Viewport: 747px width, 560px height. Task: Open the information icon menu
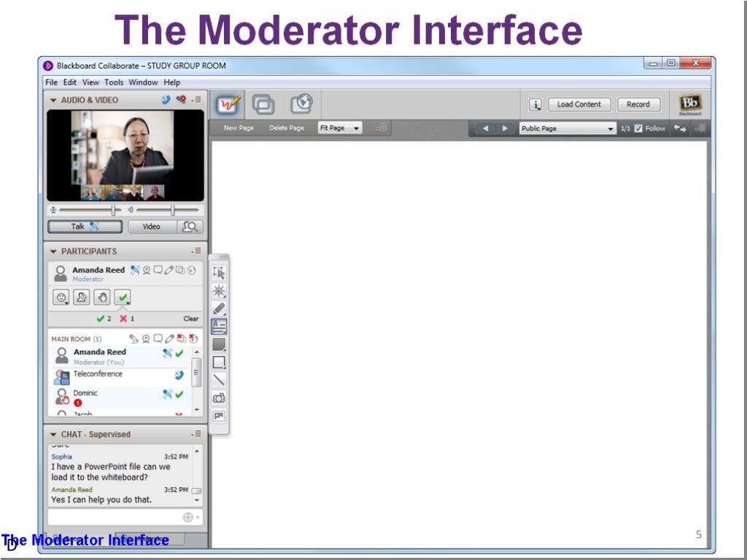[535, 105]
